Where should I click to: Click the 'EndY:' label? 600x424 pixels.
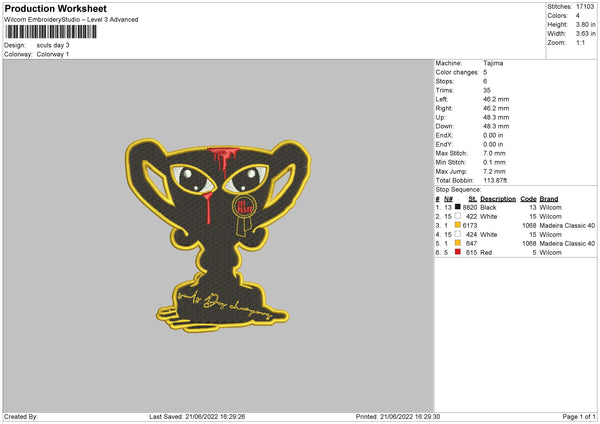point(444,144)
